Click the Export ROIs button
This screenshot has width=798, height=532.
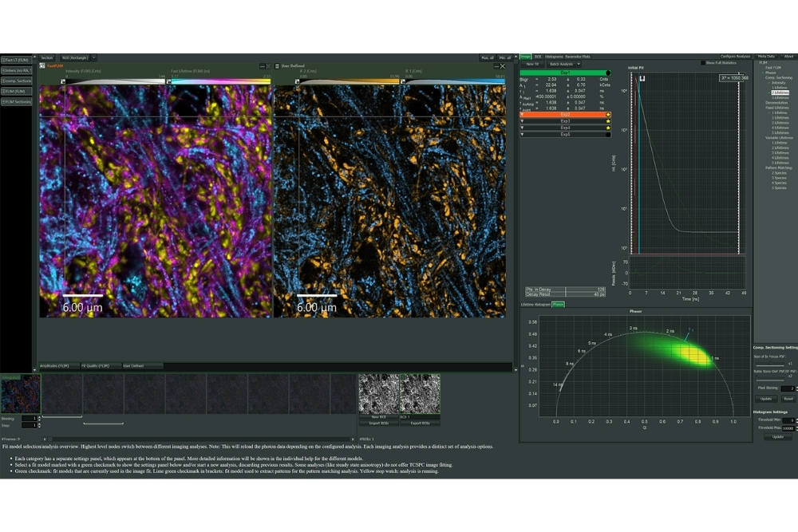[x=420, y=423]
